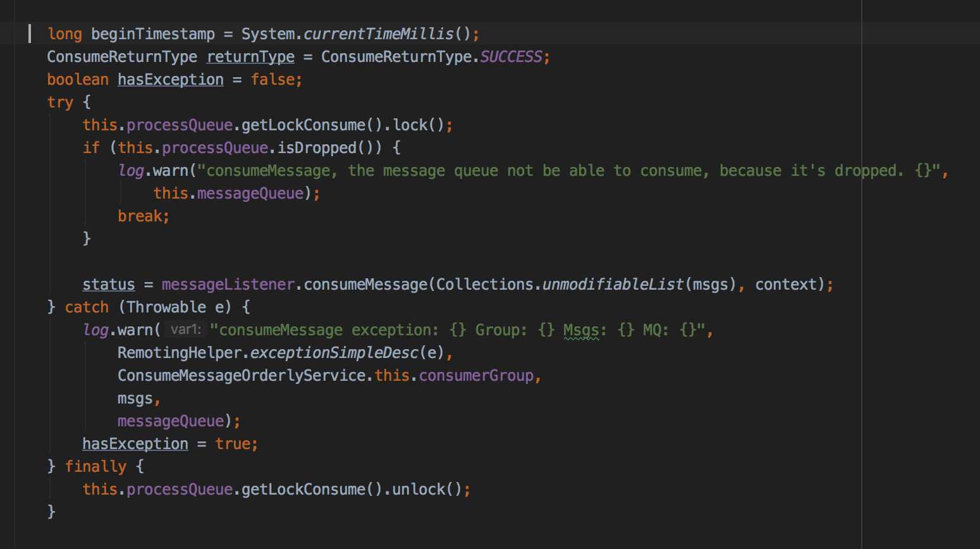Click the true literal
This screenshot has width=980, height=549.
coord(233,444)
